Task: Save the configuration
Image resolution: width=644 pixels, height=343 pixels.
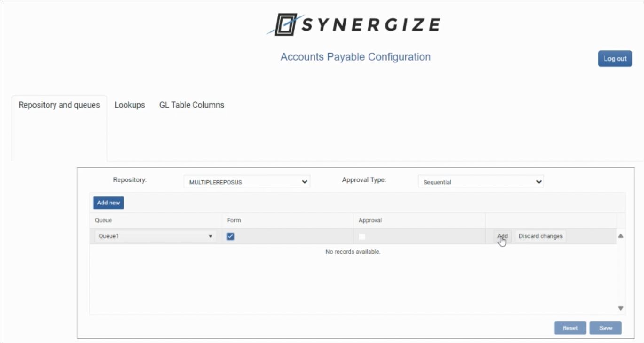Action: coord(605,328)
